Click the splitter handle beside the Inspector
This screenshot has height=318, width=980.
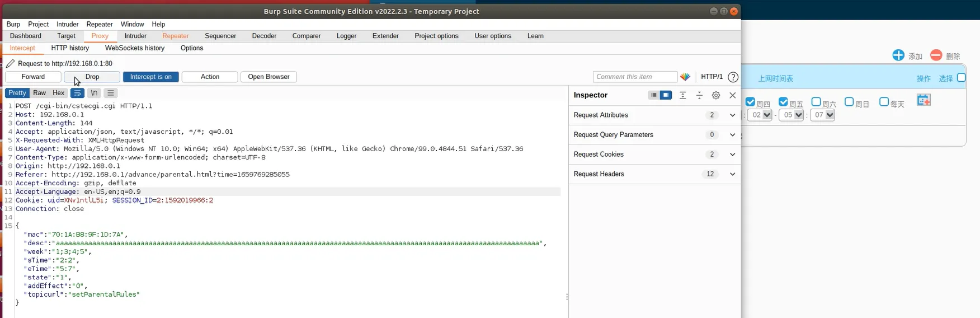pos(567,297)
